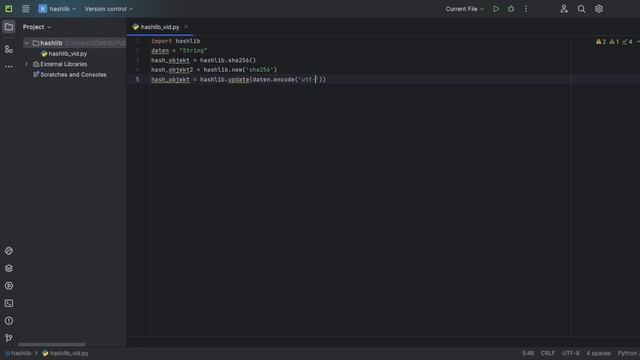The width and height of the screenshot is (640, 360).
Task: Click the 5:48 line column indicator
Action: (x=527, y=353)
